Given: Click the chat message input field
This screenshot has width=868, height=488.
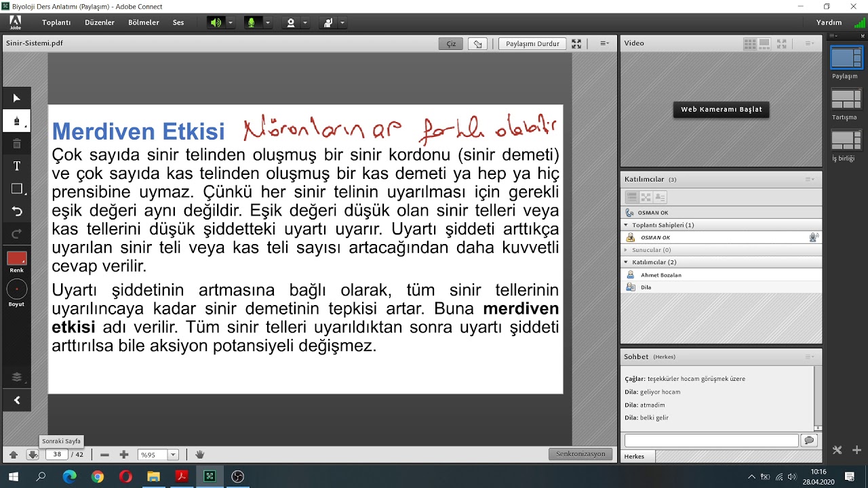Looking at the screenshot, I should 711,441.
